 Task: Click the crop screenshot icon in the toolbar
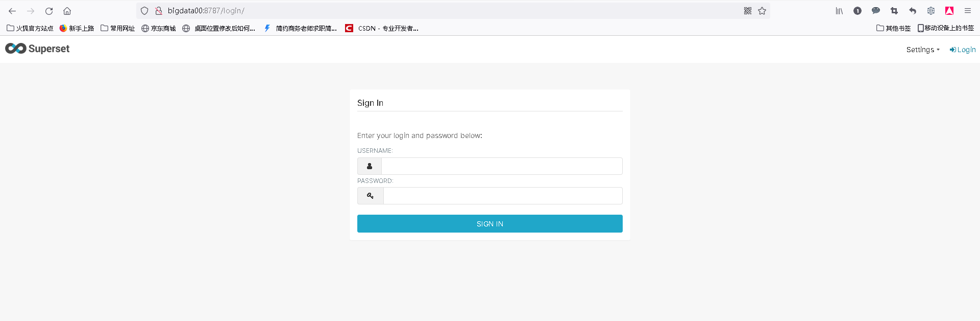(894, 11)
